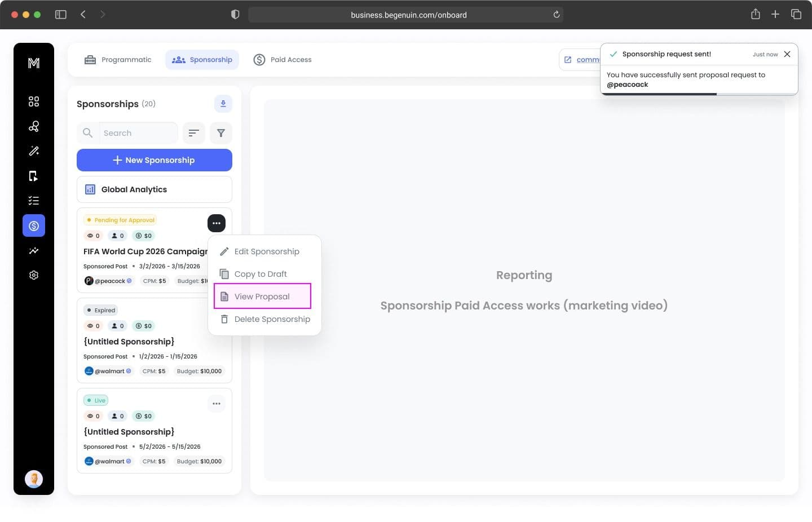Screen dimensions: 812x522
Task: Select the Expired Untitled Sponsorship title
Action: (x=129, y=342)
